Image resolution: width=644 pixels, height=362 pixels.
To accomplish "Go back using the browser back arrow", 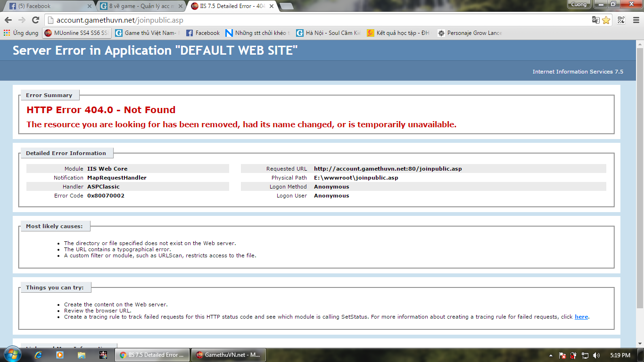I will [8, 20].
